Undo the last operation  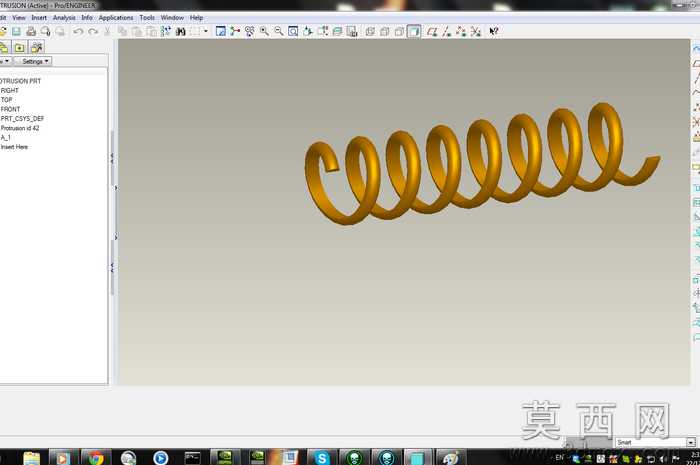click(x=78, y=31)
